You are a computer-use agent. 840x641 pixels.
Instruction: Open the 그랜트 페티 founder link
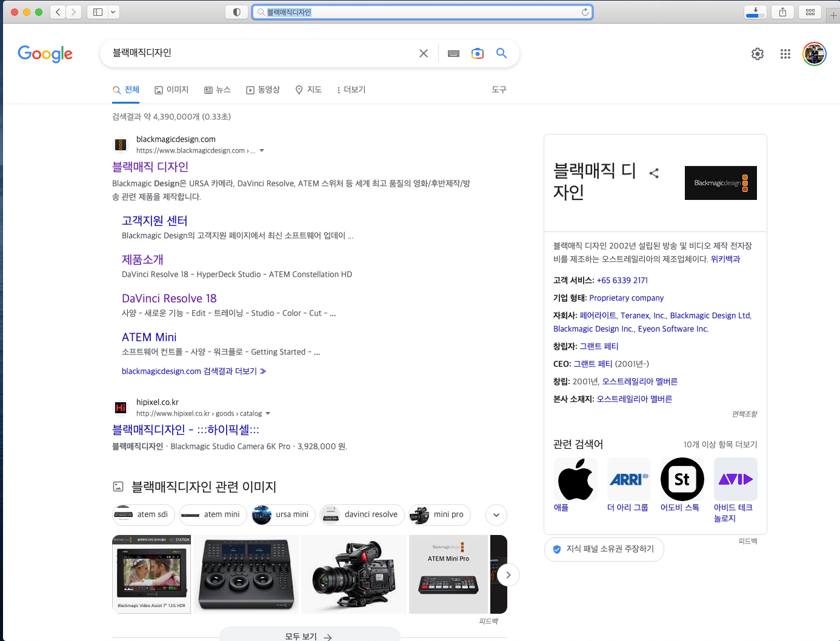[x=599, y=347]
